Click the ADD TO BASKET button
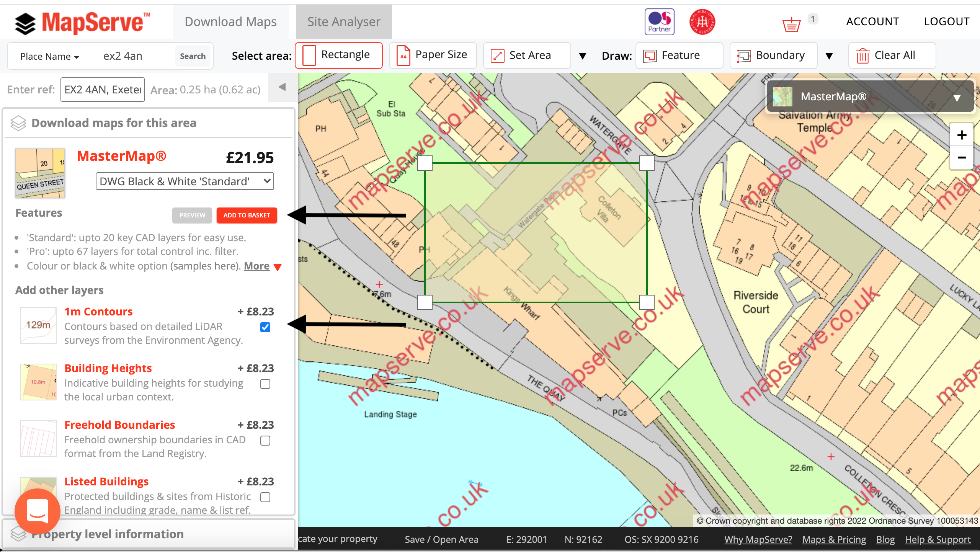 pos(247,216)
